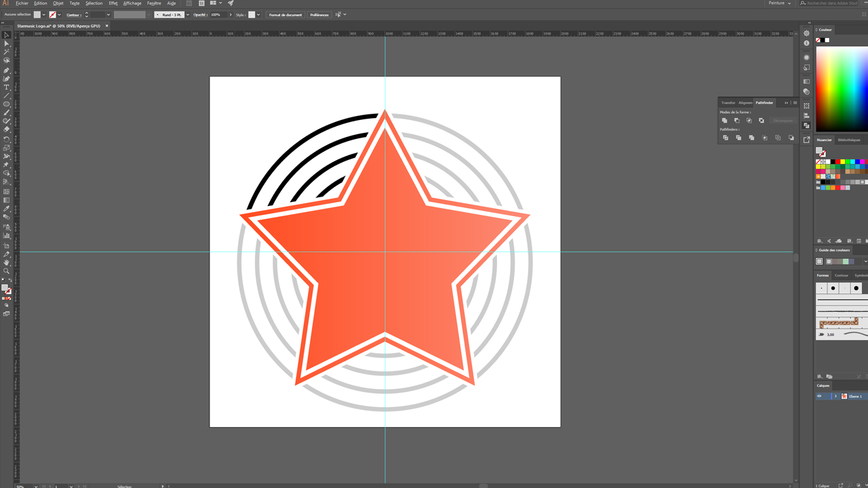Open the Transparency panel icon in dock
The height and width of the screenshot is (488, 868).
click(806, 91)
